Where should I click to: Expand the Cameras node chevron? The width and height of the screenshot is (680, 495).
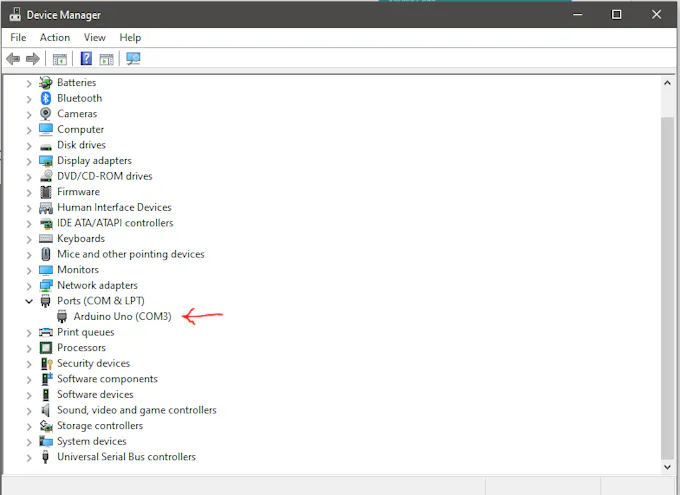(29, 115)
